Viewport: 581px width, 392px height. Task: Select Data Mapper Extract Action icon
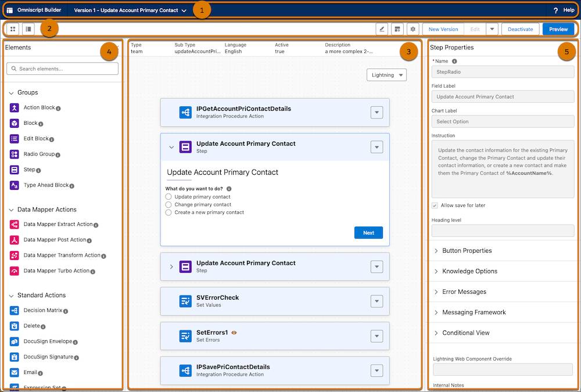point(14,225)
